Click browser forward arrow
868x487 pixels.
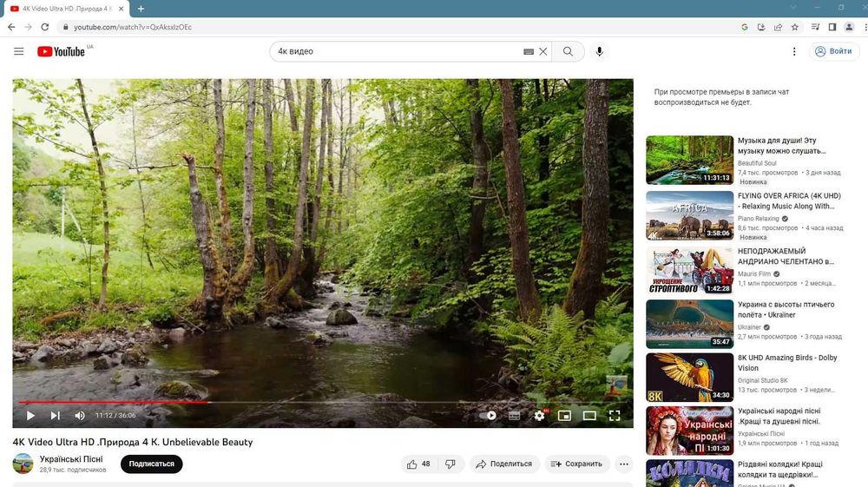tap(29, 27)
